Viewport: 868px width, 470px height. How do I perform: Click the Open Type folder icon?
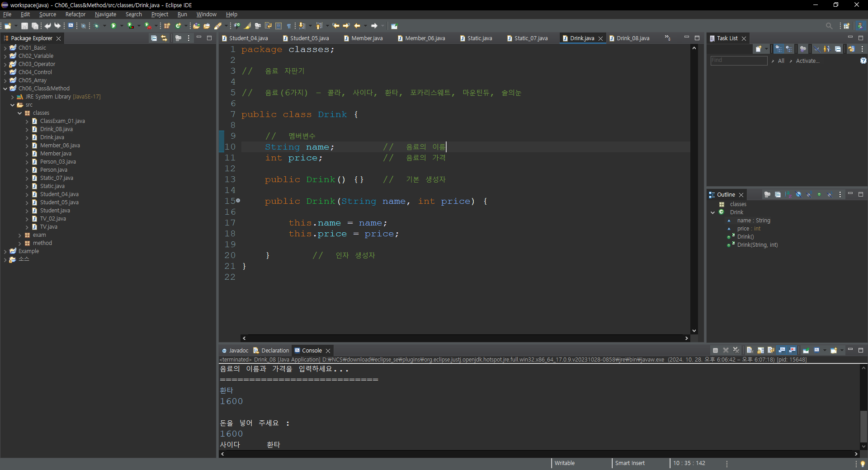(x=196, y=26)
